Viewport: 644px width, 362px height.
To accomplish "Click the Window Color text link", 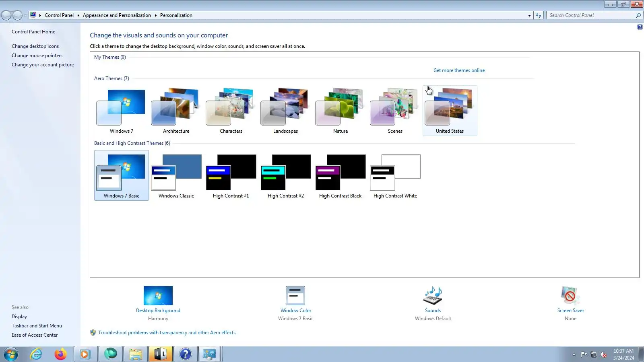I will tap(296, 311).
